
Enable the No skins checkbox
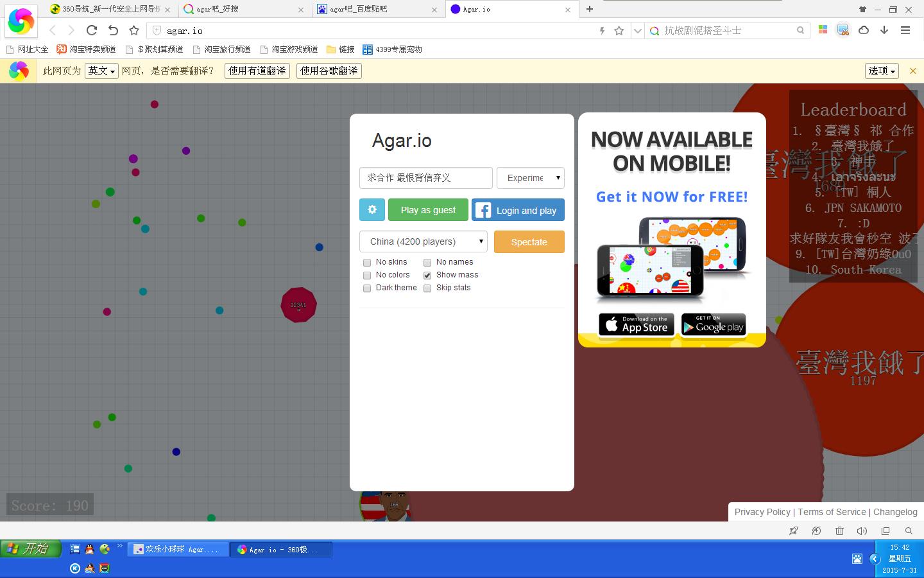(x=367, y=262)
